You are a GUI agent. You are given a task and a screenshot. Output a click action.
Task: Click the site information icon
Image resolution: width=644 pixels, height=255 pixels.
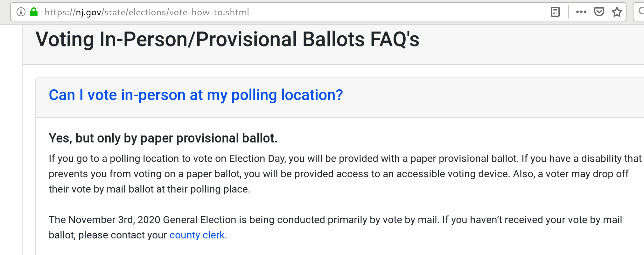coord(21,12)
